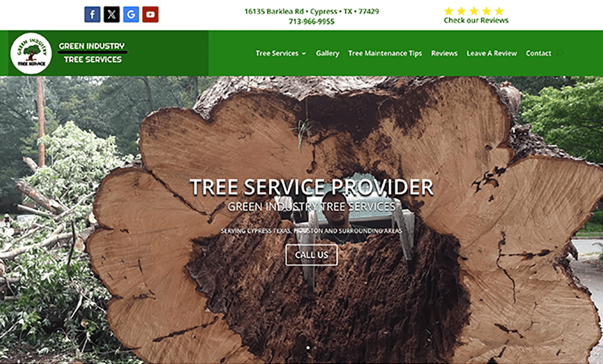Viewport: 603px width, 364px height.
Task: Open the Google social icon
Action: [x=131, y=15]
